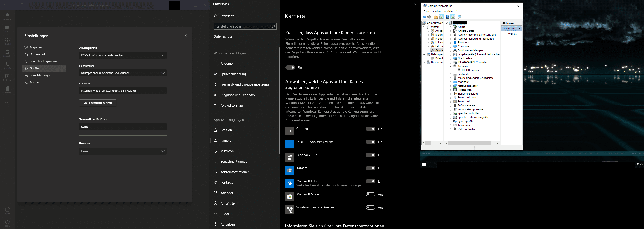Go to Startseite in Windows settings
This screenshot has width=644, height=229.
(x=224, y=16)
